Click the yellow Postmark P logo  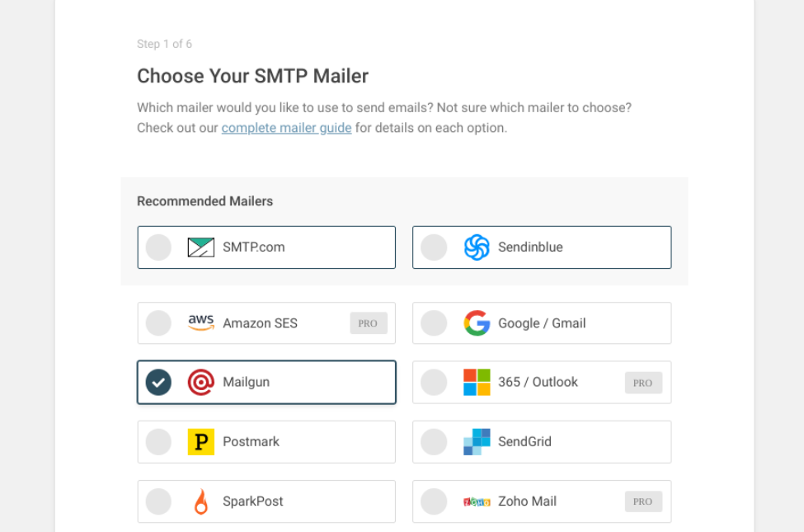coord(200,442)
